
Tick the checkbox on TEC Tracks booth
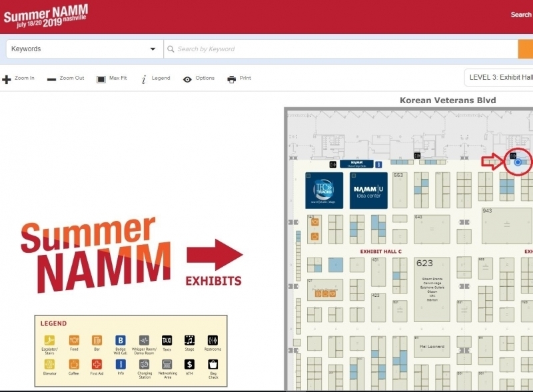[x=308, y=176]
